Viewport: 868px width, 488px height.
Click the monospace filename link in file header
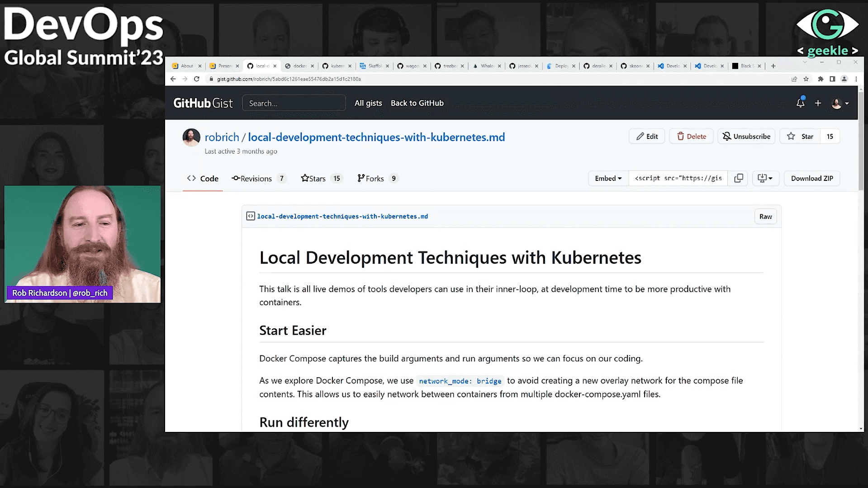pyautogui.click(x=342, y=217)
